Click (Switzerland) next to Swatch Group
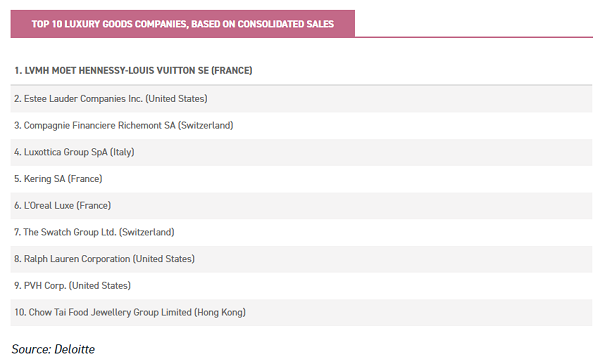600x364 pixels. click(x=147, y=232)
